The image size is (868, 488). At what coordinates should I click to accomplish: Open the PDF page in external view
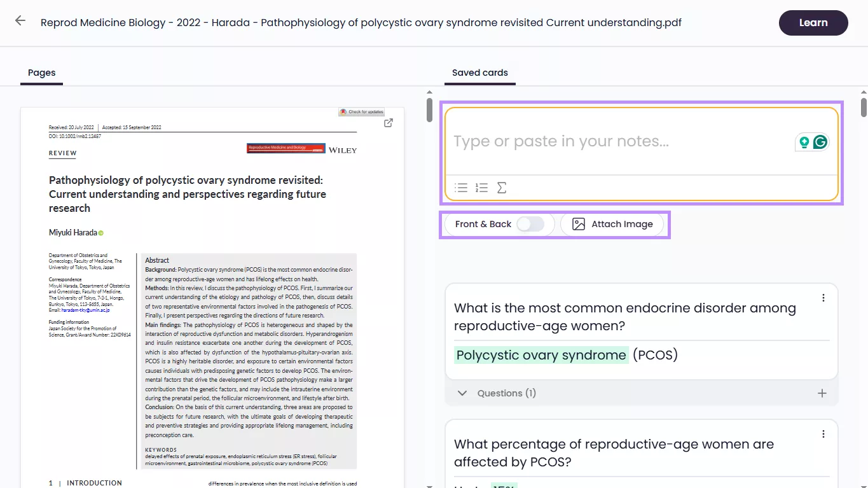tap(389, 123)
